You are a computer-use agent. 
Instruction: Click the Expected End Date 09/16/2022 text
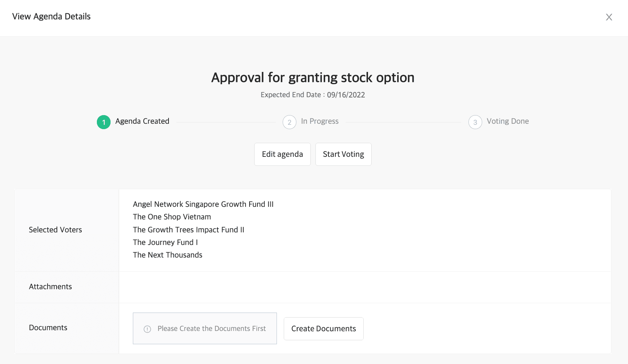pyautogui.click(x=313, y=95)
